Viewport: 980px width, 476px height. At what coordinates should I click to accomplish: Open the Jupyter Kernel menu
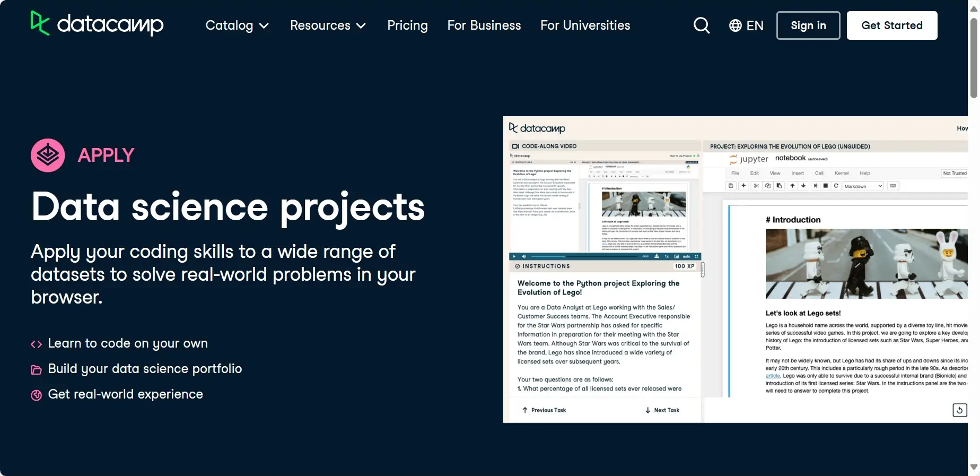[x=842, y=173]
